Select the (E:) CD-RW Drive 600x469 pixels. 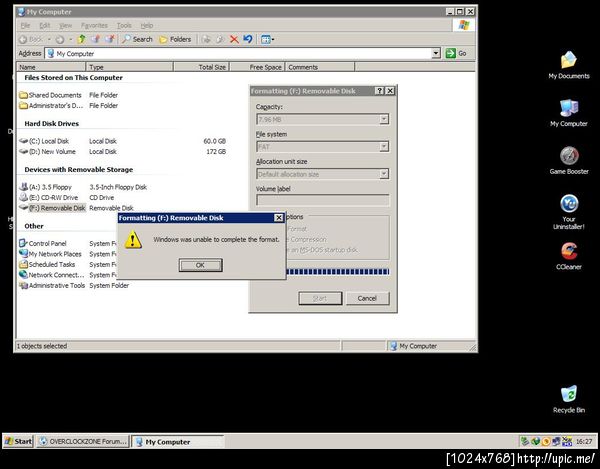tap(49, 197)
